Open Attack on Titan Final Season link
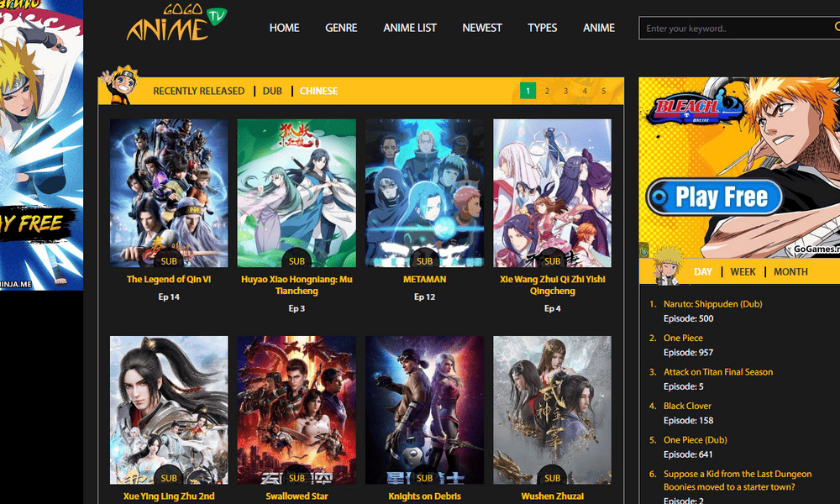 pyautogui.click(x=718, y=372)
